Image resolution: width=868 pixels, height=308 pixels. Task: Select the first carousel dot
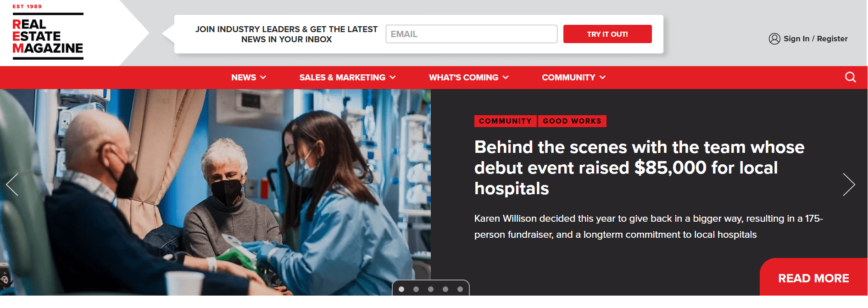(401, 289)
